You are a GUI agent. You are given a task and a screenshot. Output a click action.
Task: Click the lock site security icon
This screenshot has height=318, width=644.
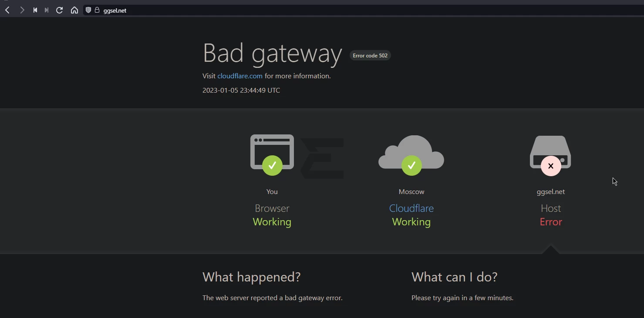[x=97, y=10]
